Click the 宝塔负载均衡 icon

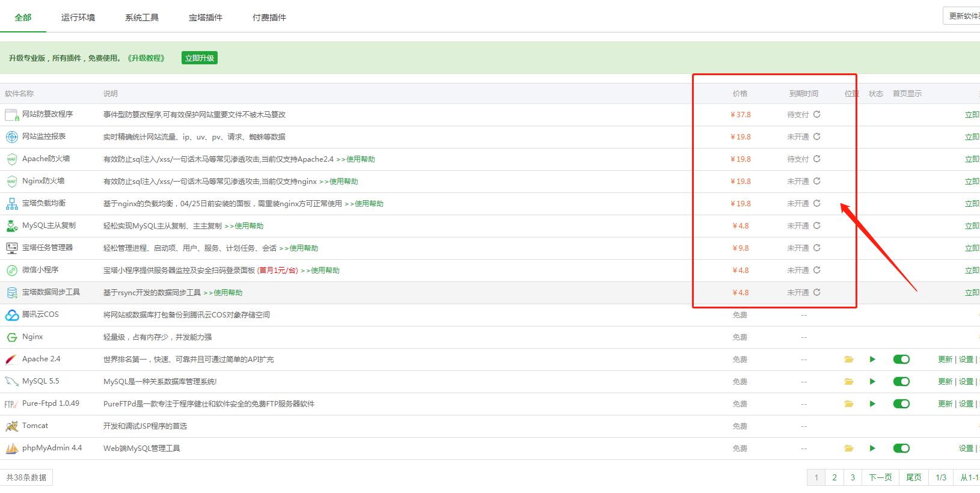point(11,204)
